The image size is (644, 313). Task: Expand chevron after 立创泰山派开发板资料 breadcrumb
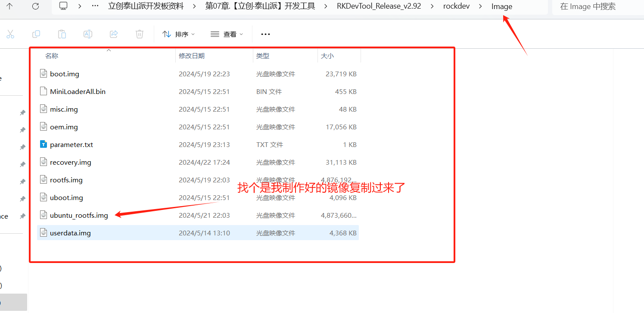tap(194, 6)
